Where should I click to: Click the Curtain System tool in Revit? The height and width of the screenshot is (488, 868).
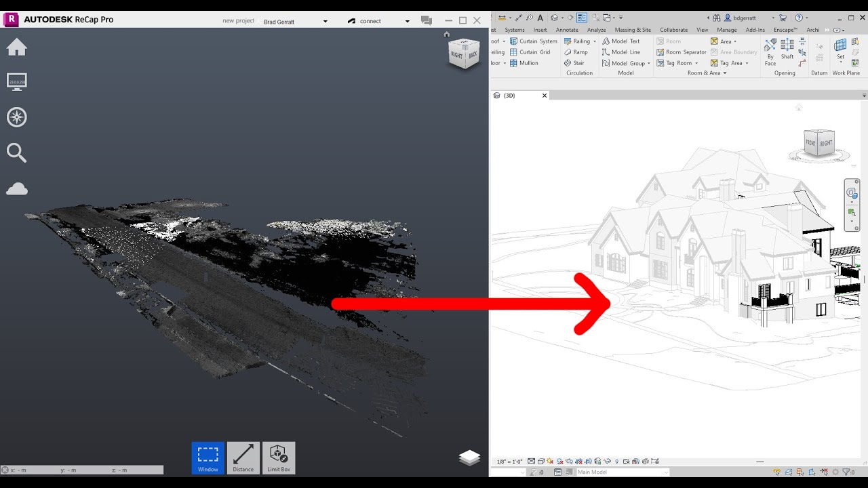(x=533, y=41)
